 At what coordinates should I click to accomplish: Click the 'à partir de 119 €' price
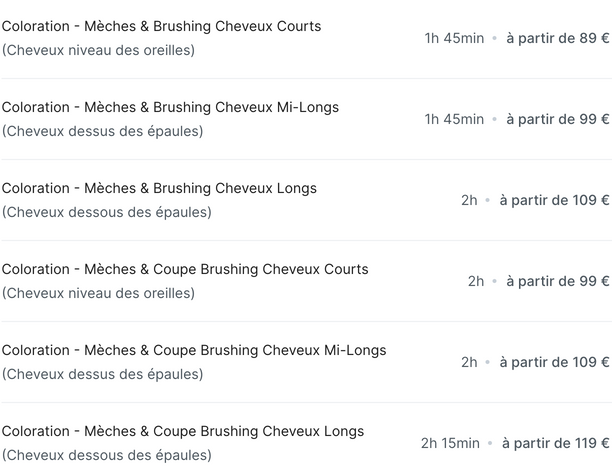[556, 443]
